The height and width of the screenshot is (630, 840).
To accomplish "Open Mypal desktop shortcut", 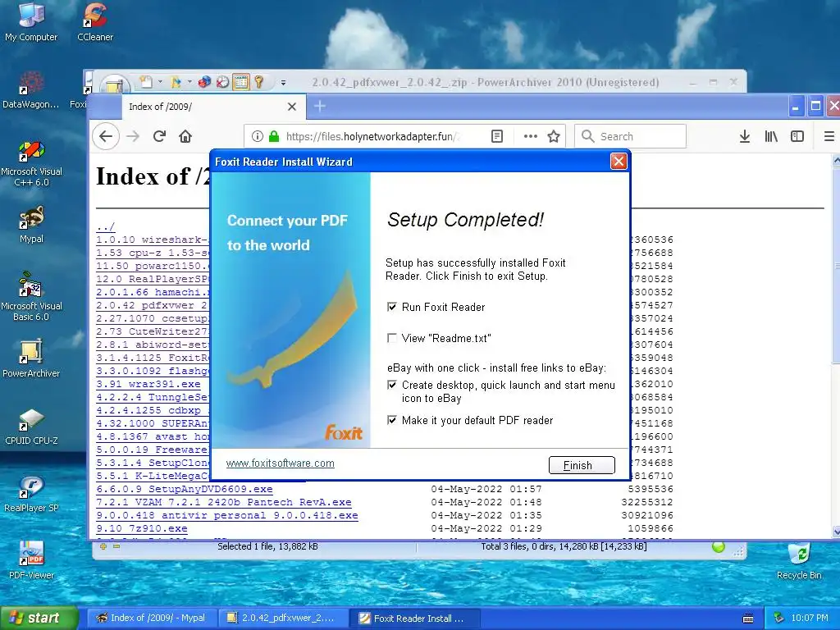I will pyautogui.click(x=31, y=225).
